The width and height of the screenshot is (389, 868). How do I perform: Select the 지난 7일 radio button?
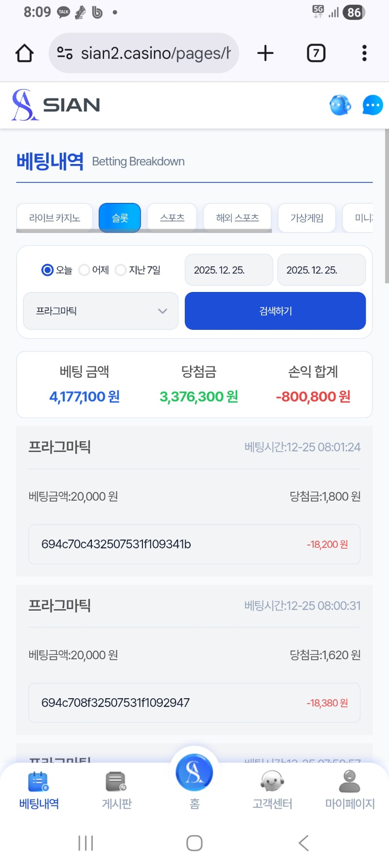tap(121, 270)
